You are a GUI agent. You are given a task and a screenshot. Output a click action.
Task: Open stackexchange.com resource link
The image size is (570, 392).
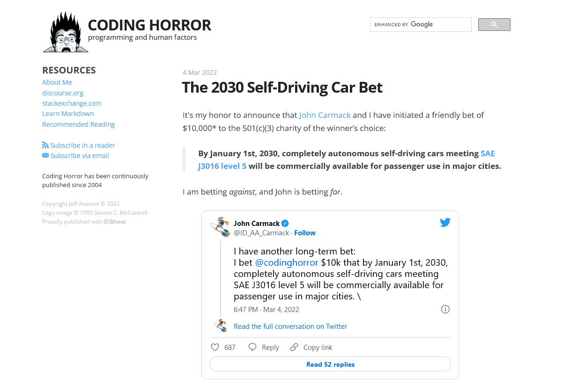(72, 103)
